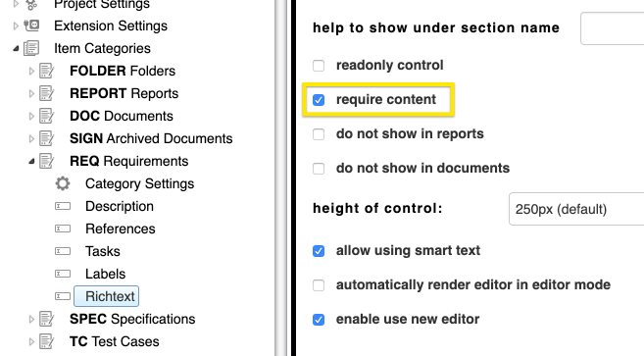
Task: Click the Category Settings gear icon
Action: point(63,183)
